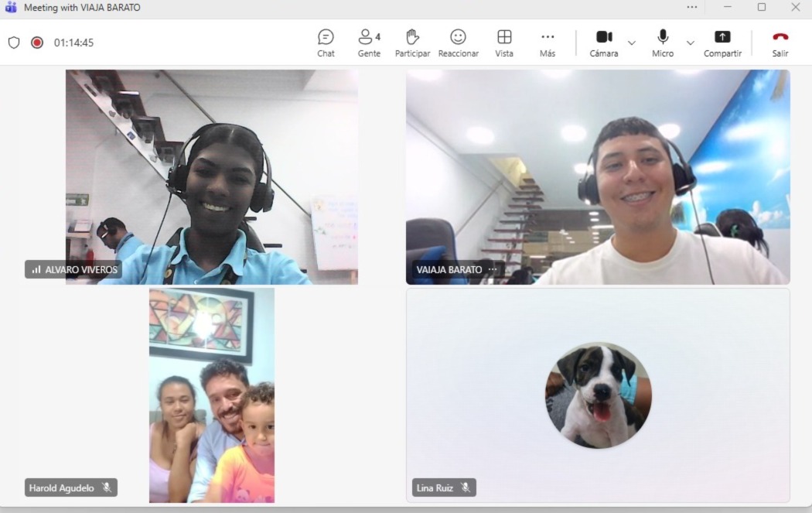812x513 pixels.
Task: Open the Más options menu
Action: coord(548,43)
